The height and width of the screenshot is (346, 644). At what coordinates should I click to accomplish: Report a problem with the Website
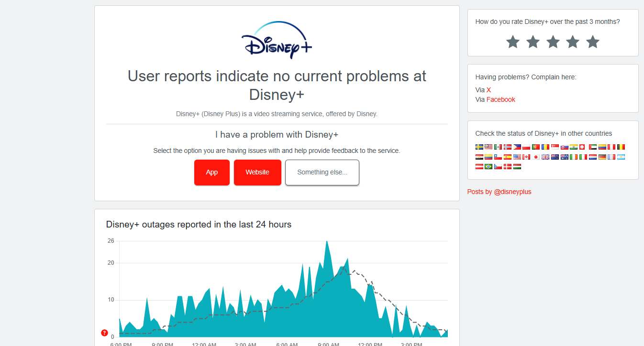click(x=257, y=172)
